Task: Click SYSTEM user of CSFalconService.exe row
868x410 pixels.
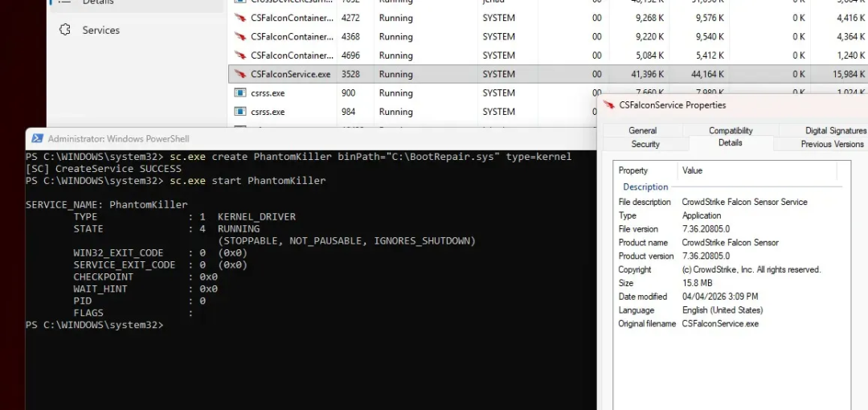Action: [x=498, y=74]
